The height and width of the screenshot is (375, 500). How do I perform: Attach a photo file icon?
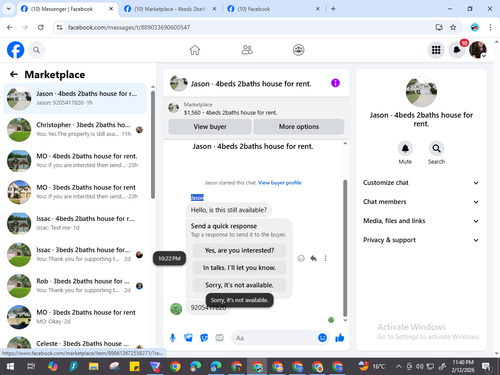click(188, 338)
